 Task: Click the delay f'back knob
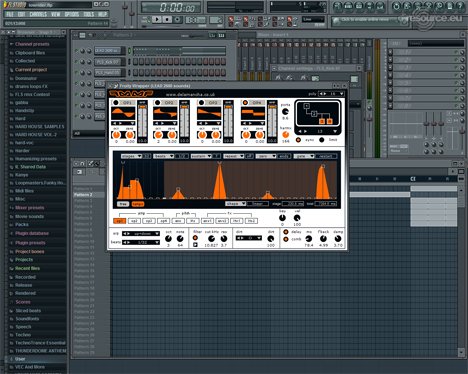(x=323, y=239)
